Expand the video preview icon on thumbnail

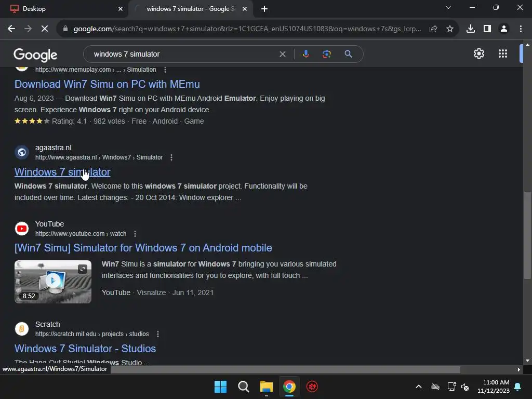(83, 269)
